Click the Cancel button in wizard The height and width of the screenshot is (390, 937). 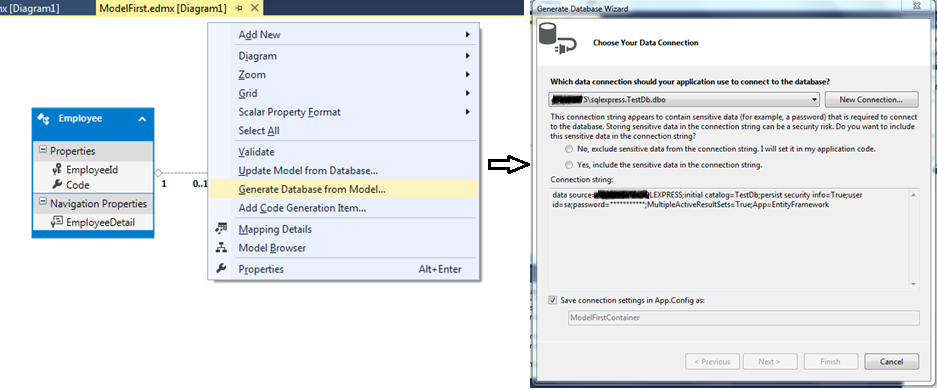pos(891,361)
